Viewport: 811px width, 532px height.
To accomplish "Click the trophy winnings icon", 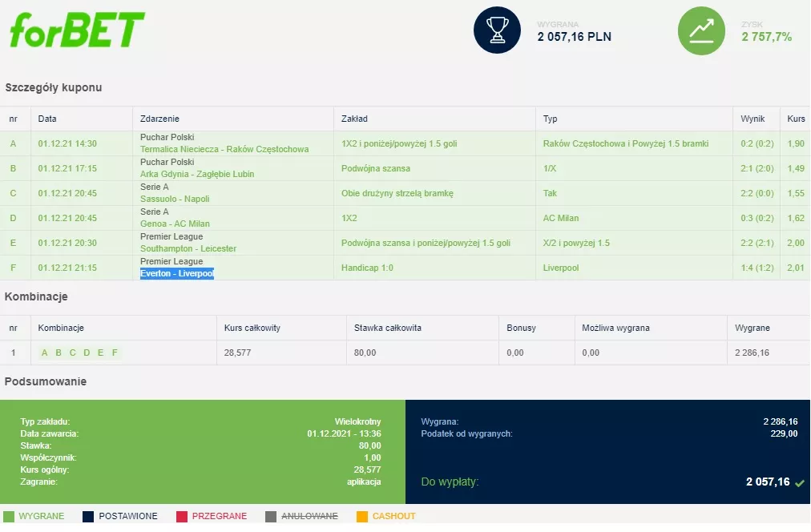I will point(497,30).
